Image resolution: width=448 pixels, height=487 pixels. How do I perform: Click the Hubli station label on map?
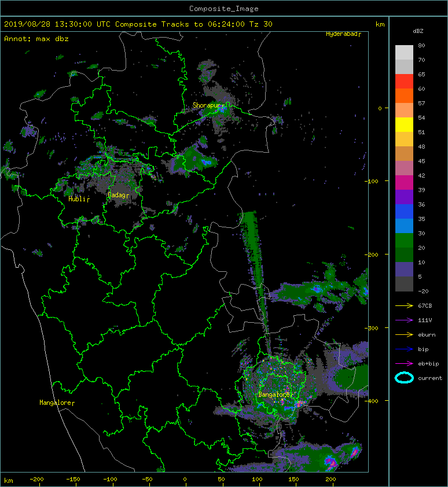coord(79,199)
